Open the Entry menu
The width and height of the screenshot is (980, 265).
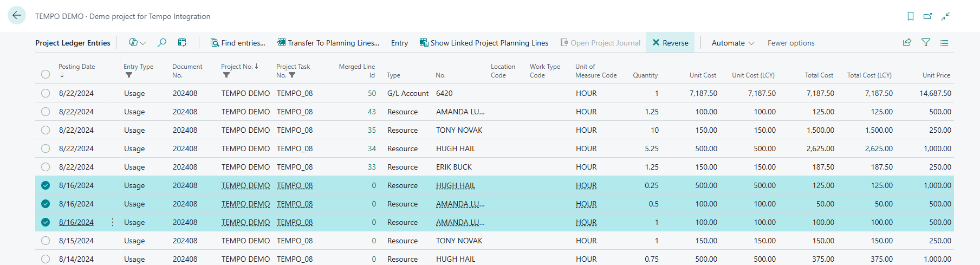coord(399,43)
